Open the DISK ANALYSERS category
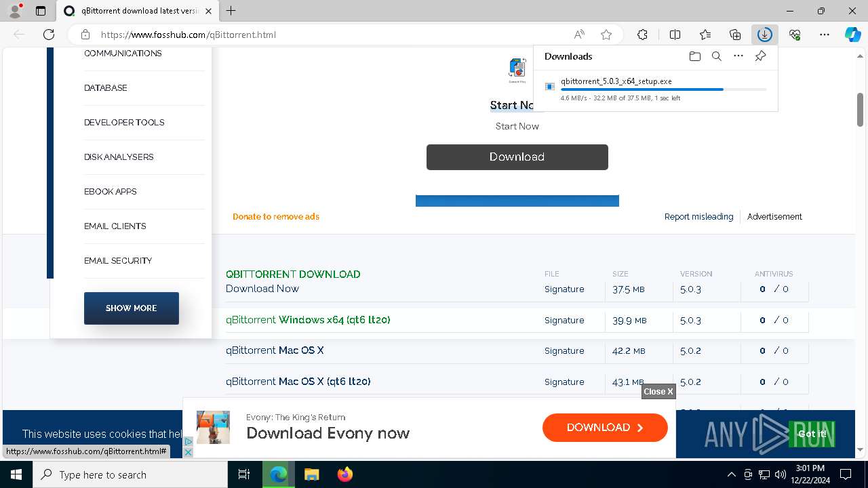This screenshot has width=868, height=488. [119, 157]
